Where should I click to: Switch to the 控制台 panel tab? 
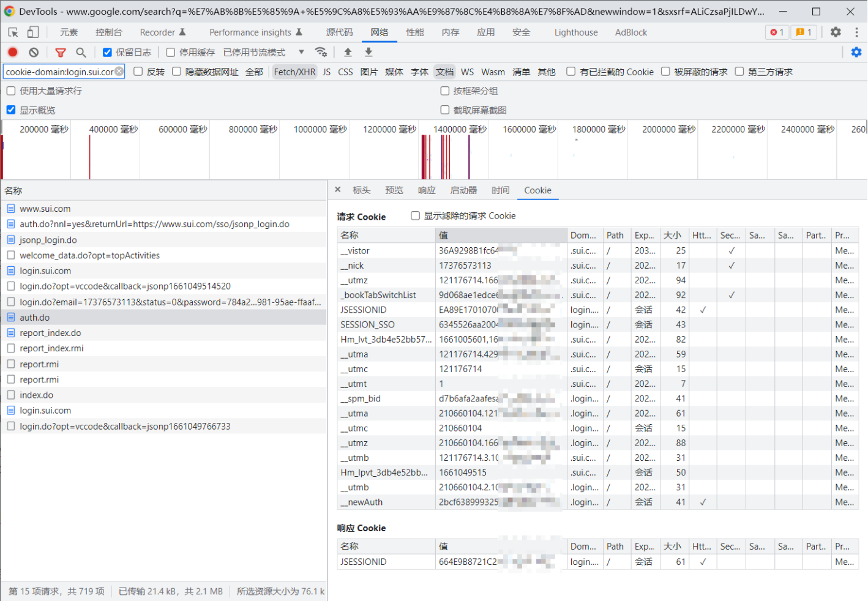pyautogui.click(x=108, y=32)
